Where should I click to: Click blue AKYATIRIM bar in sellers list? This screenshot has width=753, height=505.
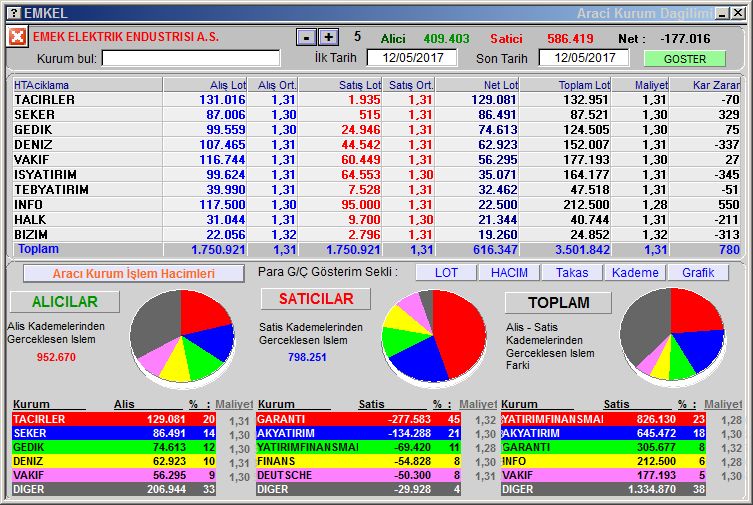[x=358, y=433]
